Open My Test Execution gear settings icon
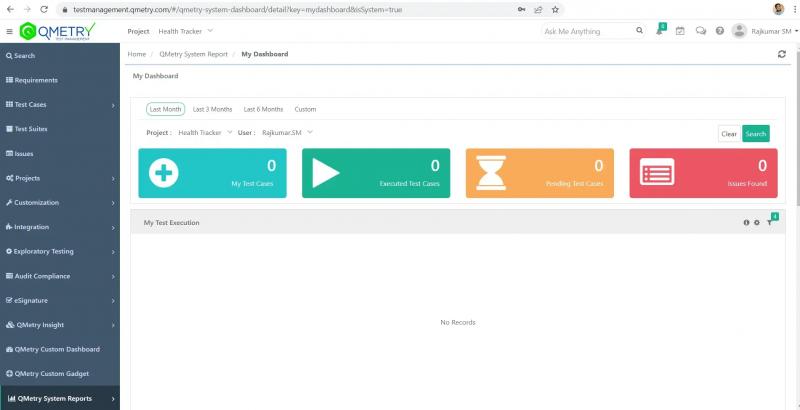The image size is (800, 410). (757, 223)
